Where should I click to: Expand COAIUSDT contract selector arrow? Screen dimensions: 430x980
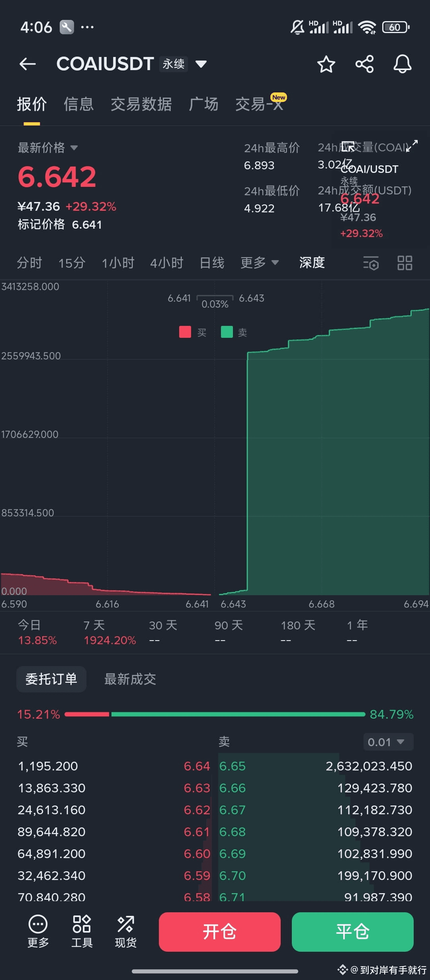point(201,64)
